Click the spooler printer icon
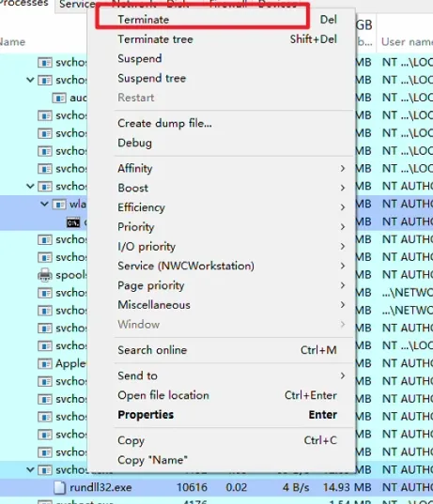The height and width of the screenshot is (504, 433). point(45,275)
